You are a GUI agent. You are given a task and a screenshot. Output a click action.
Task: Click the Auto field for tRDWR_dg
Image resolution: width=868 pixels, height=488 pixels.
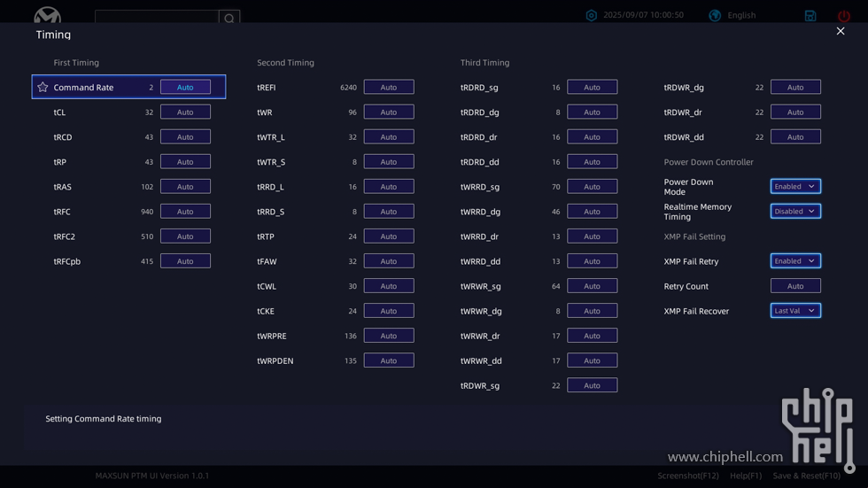[795, 87]
